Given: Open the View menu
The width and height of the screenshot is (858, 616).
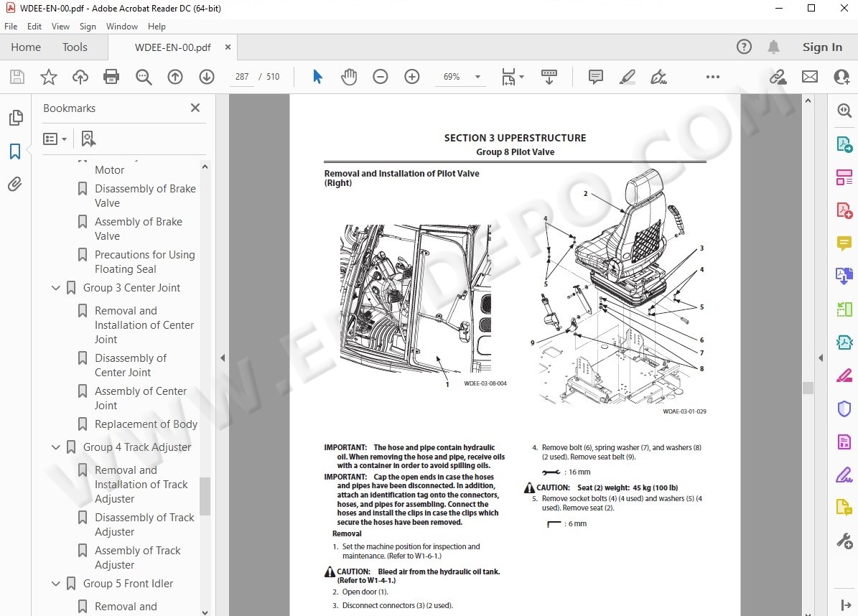Looking at the screenshot, I should (x=60, y=27).
